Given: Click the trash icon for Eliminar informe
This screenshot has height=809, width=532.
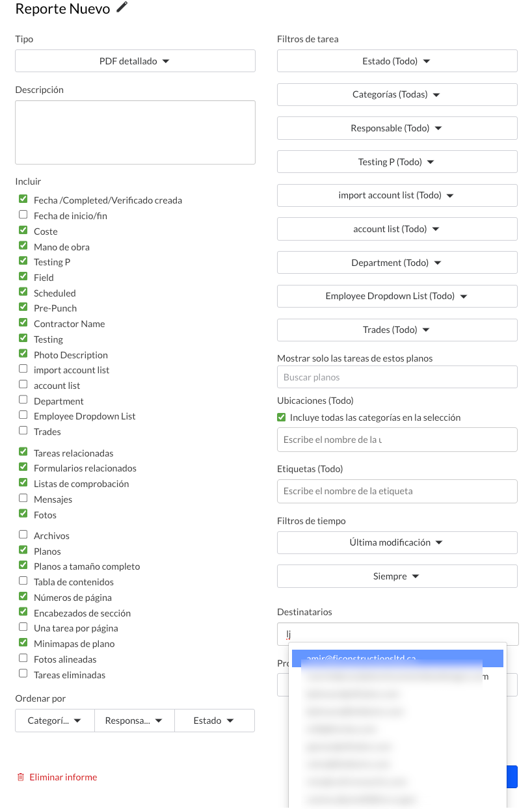Looking at the screenshot, I should click(21, 777).
